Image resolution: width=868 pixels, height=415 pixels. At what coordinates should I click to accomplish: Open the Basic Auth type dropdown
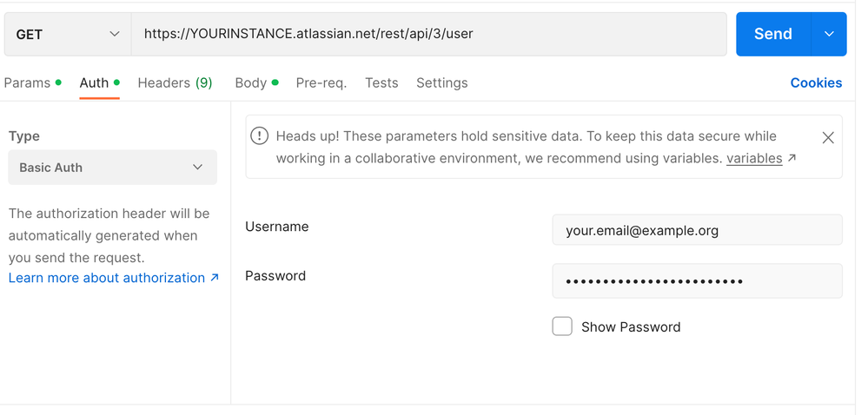point(112,167)
